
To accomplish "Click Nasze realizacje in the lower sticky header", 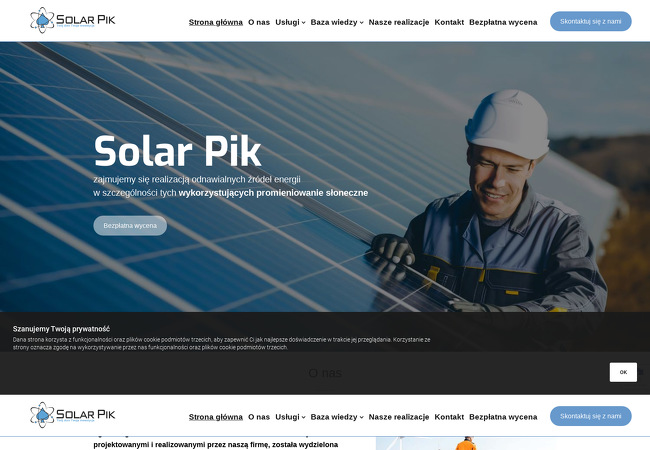I will point(399,417).
